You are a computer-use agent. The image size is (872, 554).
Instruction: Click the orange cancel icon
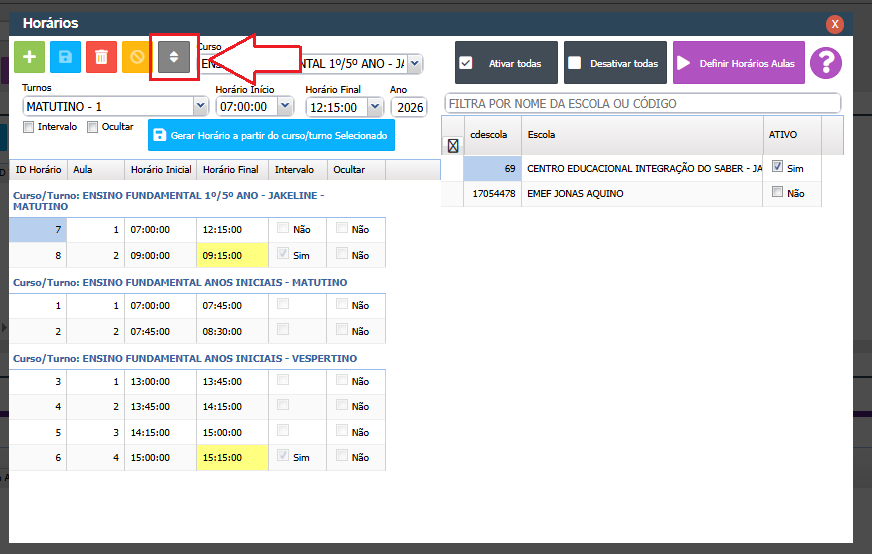[x=137, y=58]
